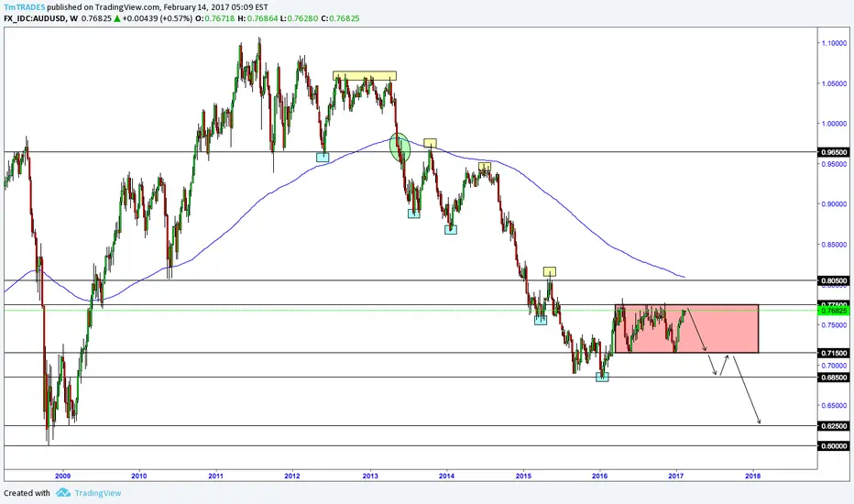
Task: Click the 2018 label on time axis
Action: click(x=753, y=476)
